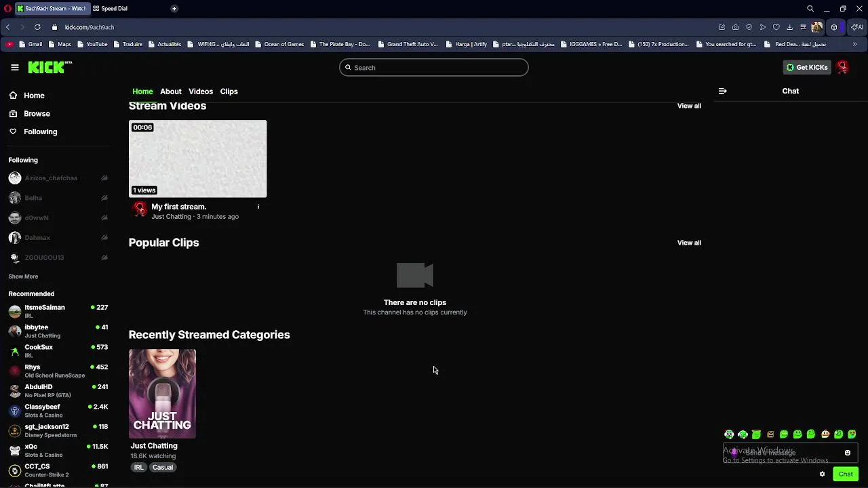The height and width of the screenshot is (488, 868).
Task: Open the My first stream title link
Action: tap(178, 207)
